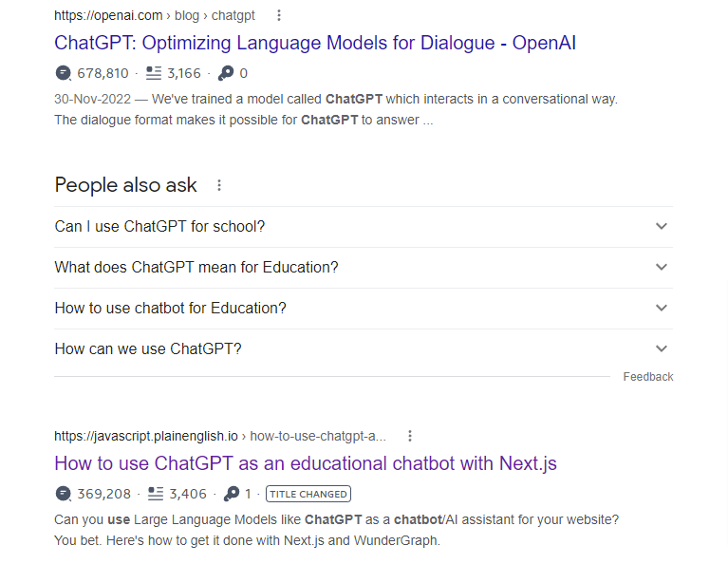Open the three-dot menu beside the openai.com URL
The height and width of the screenshot is (564, 728).
[x=278, y=15]
